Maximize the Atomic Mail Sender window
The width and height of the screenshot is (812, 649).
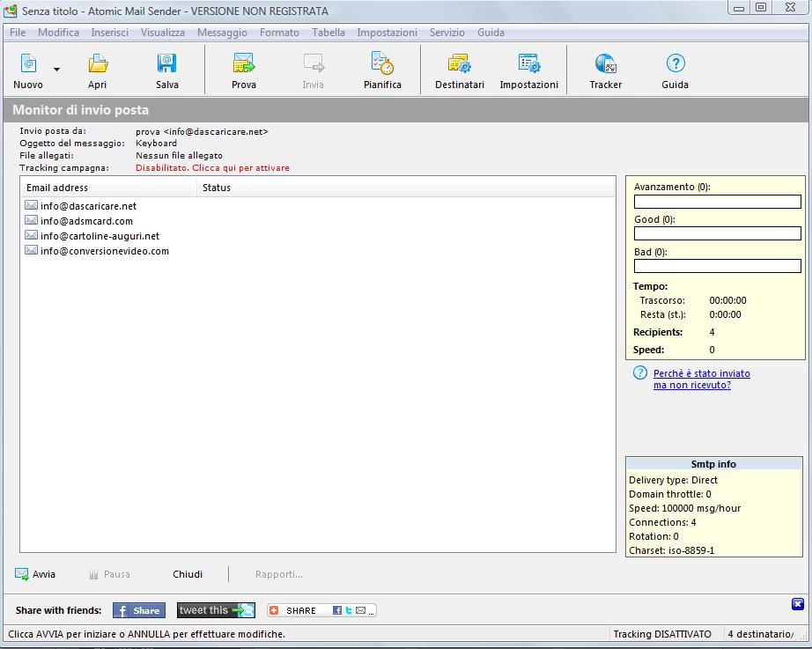[x=761, y=7]
